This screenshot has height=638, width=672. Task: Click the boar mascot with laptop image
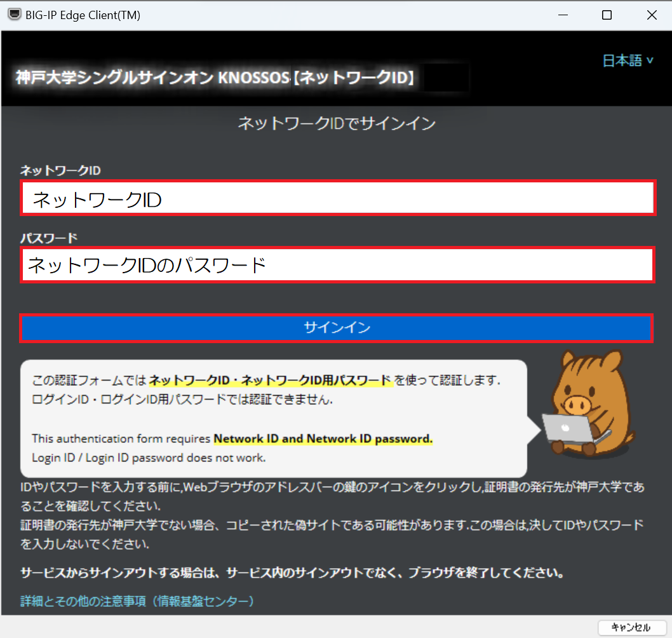[x=588, y=404]
